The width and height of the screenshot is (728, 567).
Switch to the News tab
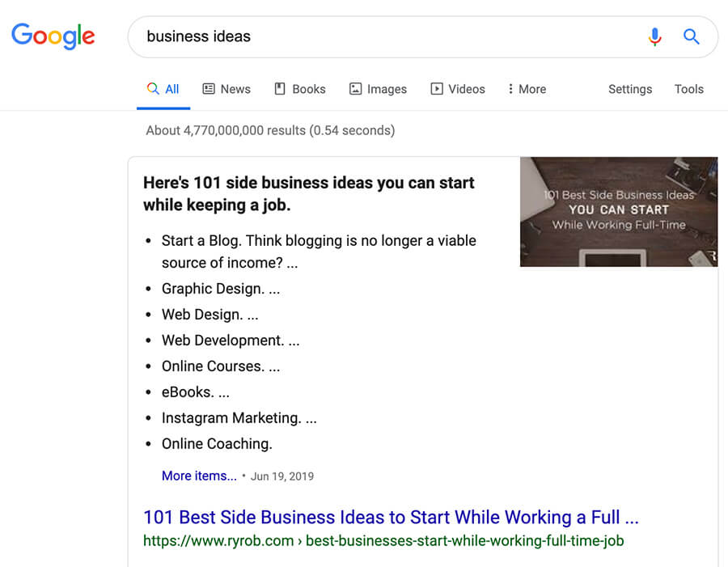pos(235,89)
